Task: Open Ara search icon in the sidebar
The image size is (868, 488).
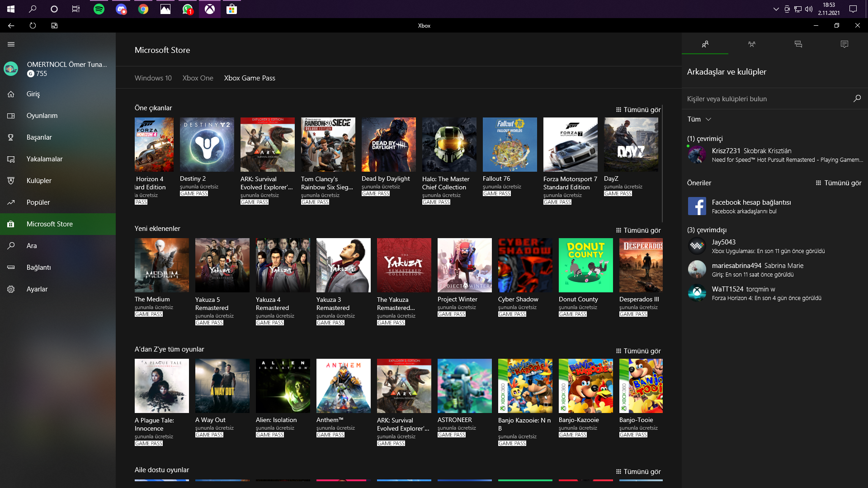Action: click(x=11, y=246)
